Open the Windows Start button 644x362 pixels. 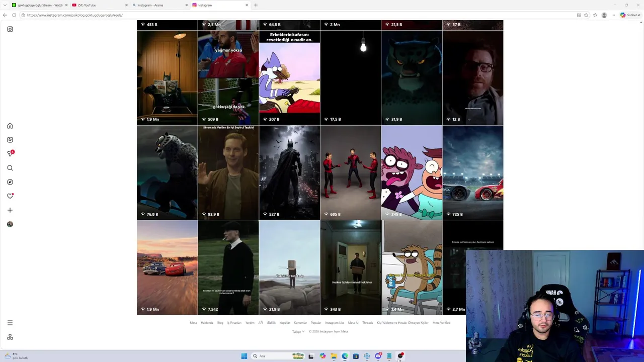tap(244, 356)
